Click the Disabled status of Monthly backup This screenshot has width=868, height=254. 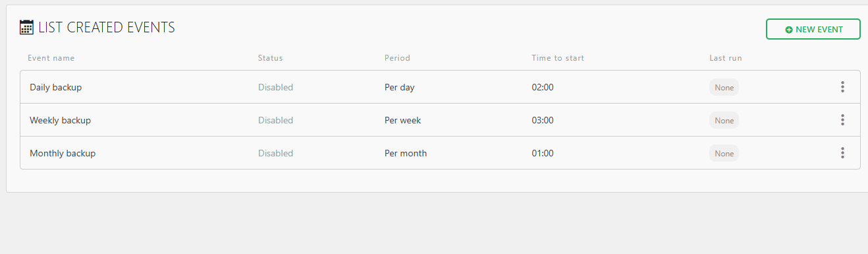(x=275, y=153)
